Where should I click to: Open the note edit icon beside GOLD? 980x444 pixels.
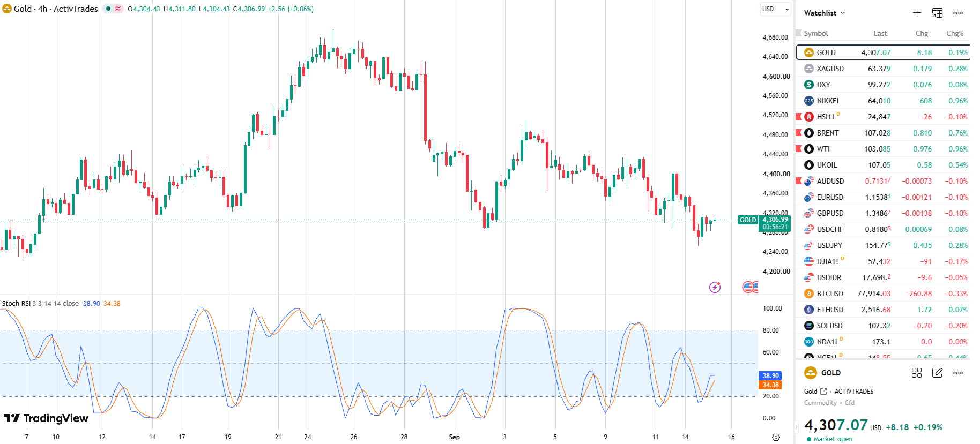tap(937, 373)
